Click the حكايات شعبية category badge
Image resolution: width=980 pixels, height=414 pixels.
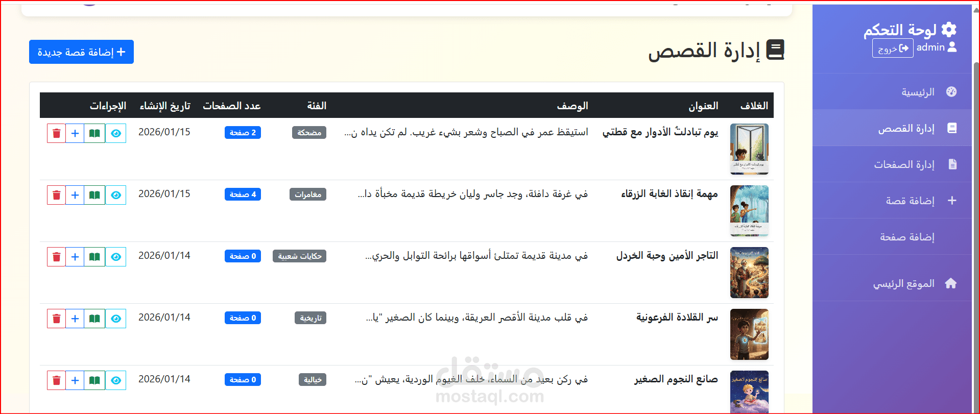coord(299,256)
